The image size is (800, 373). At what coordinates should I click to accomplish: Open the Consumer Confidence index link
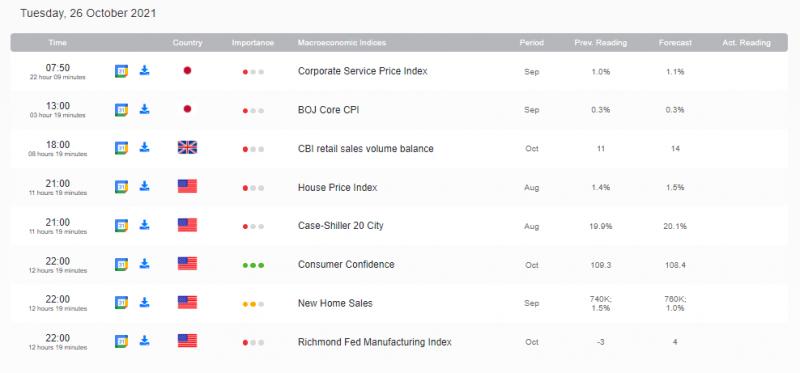click(x=346, y=264)
